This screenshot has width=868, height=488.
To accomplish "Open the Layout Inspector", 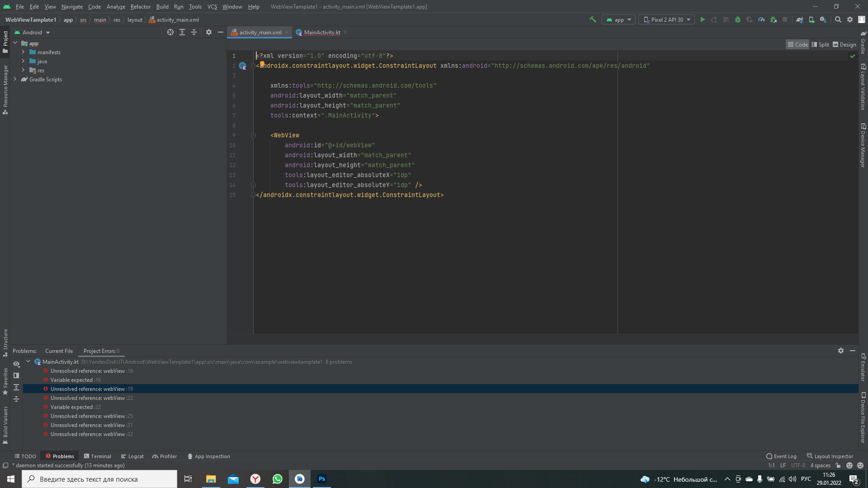I will 830,456.
